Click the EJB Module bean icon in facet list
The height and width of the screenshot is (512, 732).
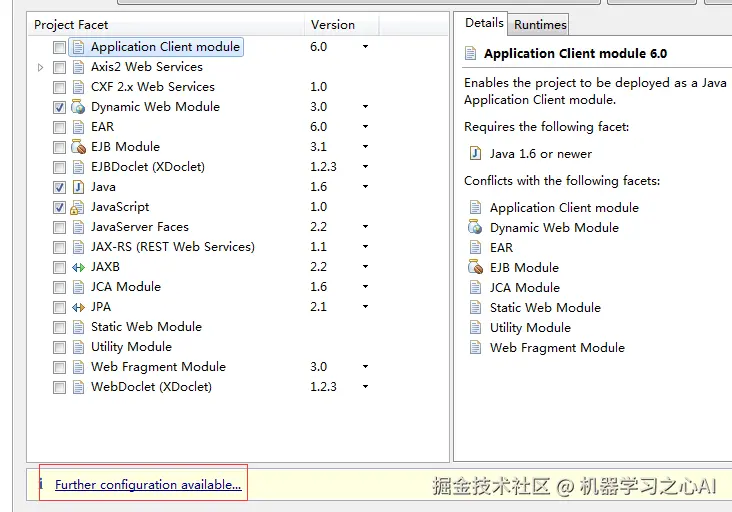point(78,147)
